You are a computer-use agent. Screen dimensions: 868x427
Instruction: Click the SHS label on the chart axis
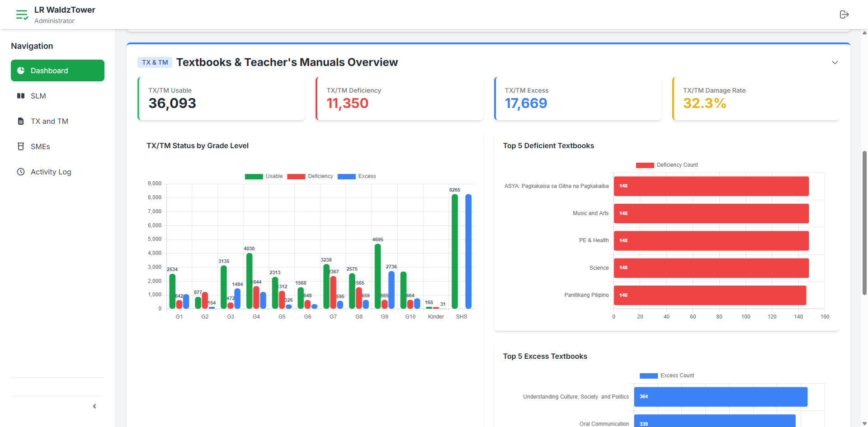coord(462,317)
